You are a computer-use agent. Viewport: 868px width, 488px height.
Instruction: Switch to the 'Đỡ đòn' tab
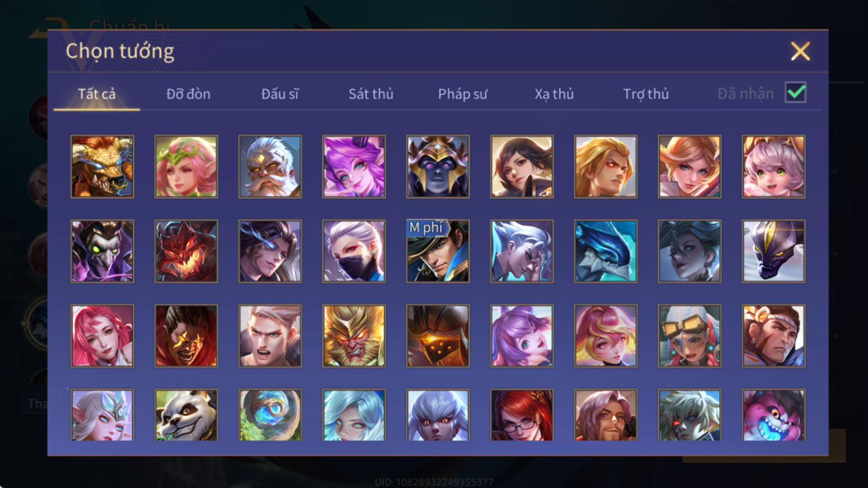[x=188, y=94]
